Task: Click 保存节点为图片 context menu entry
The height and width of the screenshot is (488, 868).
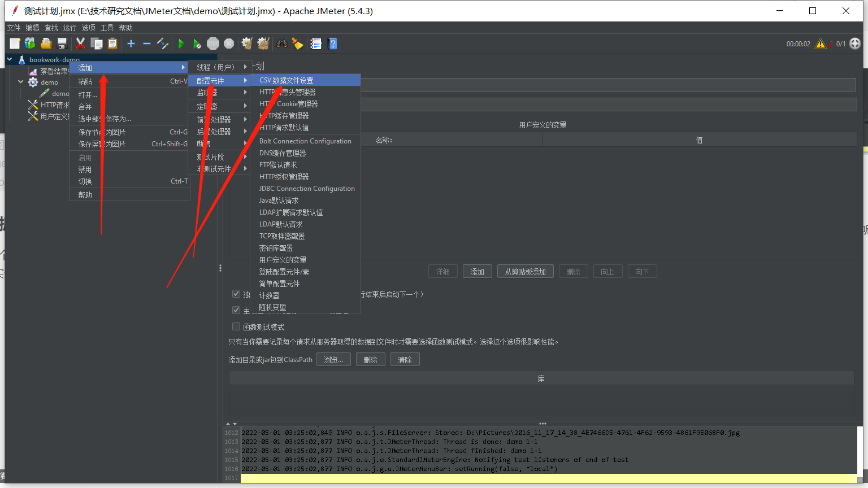Action: coord(130,132)
